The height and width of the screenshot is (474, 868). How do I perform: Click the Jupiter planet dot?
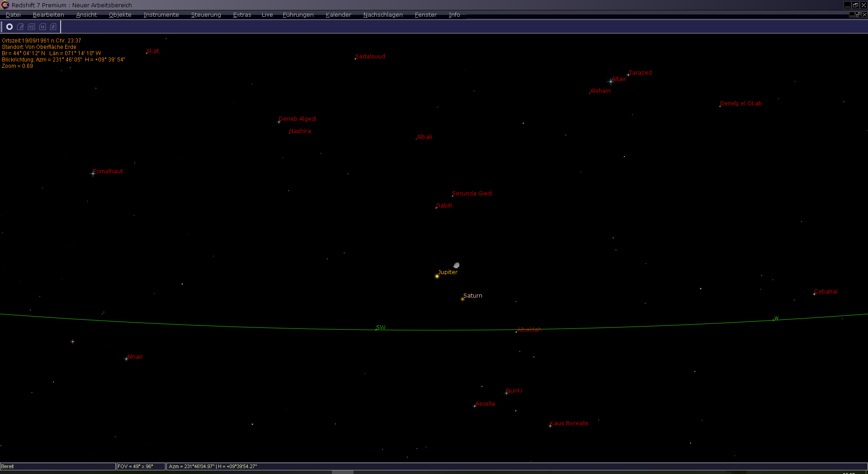coord(437,276)
